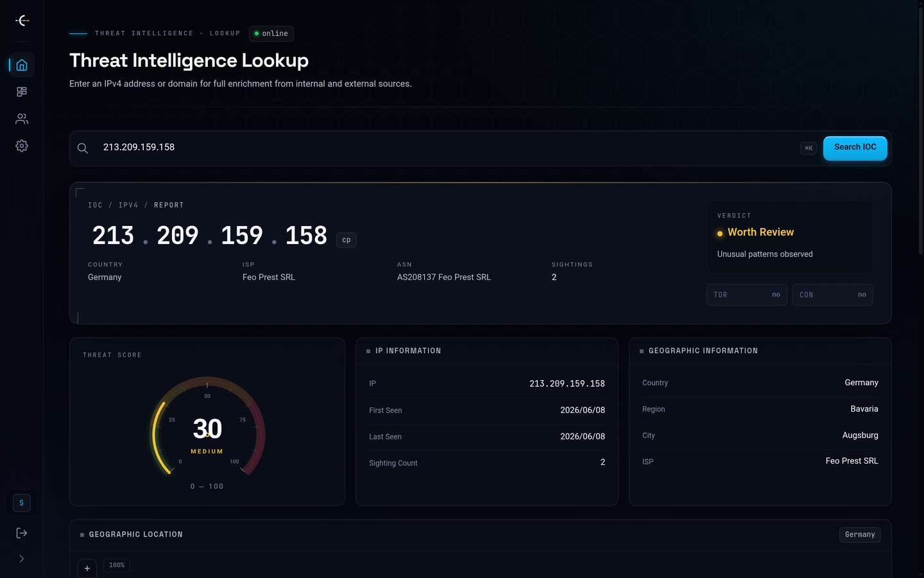Open the dashboard grid sidebar icon

(x=21, y=92)
